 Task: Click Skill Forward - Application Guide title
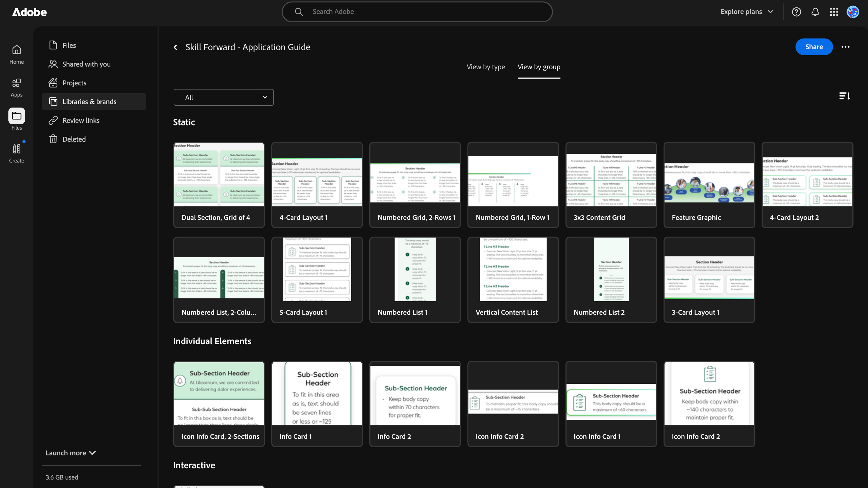point(248,47)
